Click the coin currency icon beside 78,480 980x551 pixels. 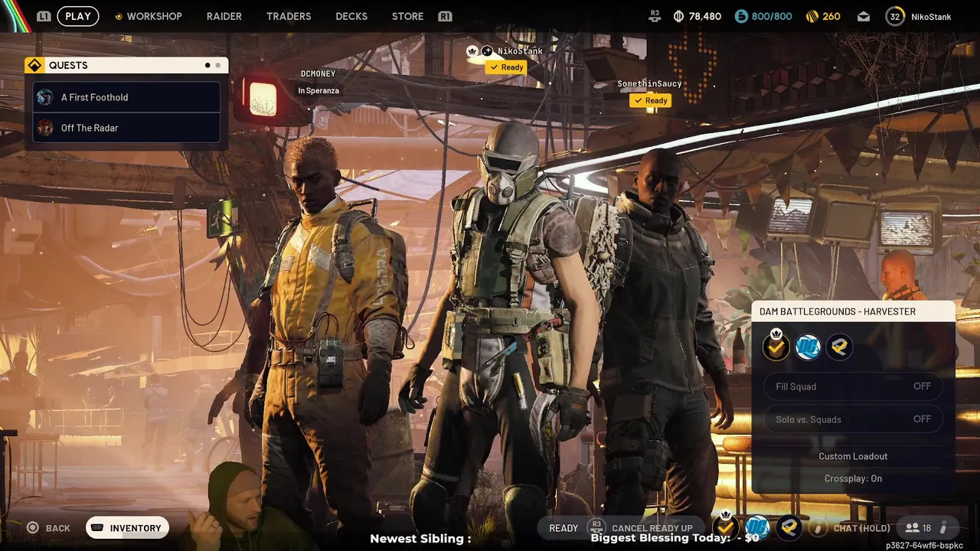[678, 16]
